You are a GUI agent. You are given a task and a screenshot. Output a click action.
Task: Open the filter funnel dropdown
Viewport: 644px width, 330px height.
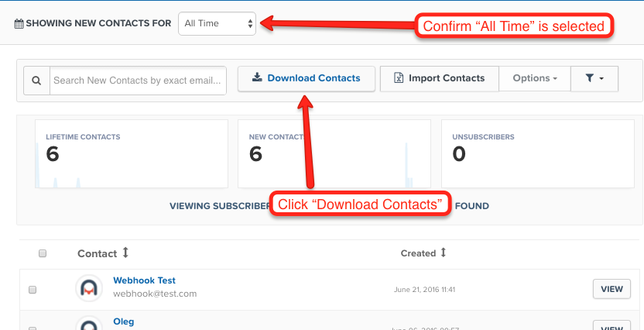point(594,78)
